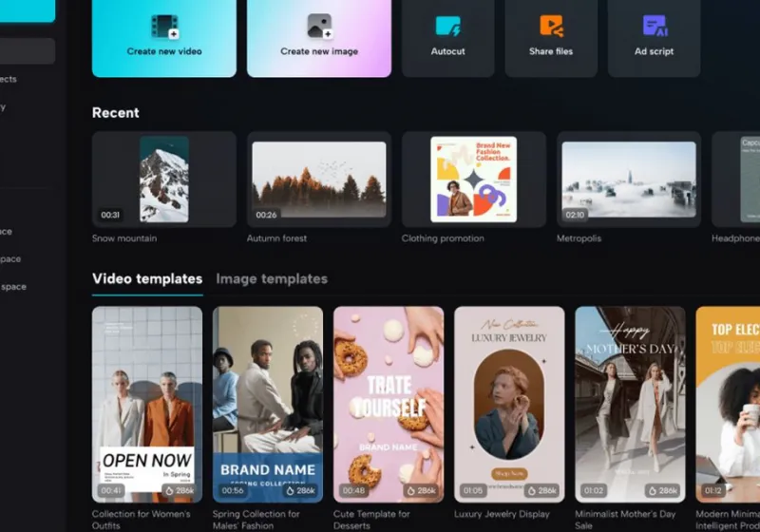
Task: Click the Snow mountain project title
Action: [x=124, y=238]
